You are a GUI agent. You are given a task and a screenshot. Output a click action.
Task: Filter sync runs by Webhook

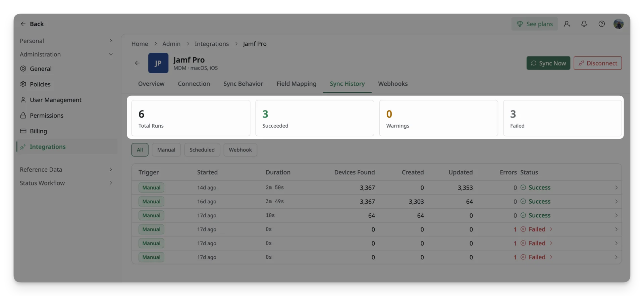[x=240, y=150]
